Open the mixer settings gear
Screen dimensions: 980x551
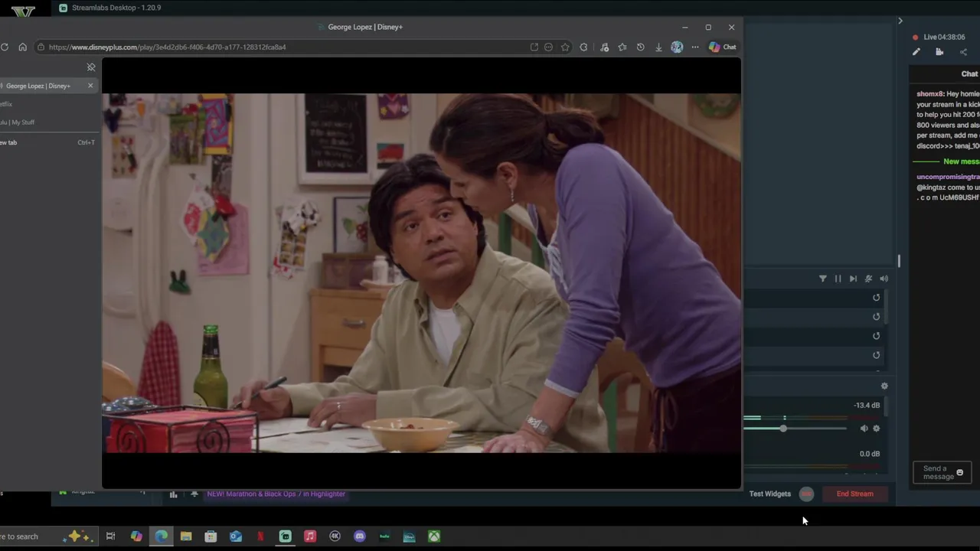[x=884, y=386]
